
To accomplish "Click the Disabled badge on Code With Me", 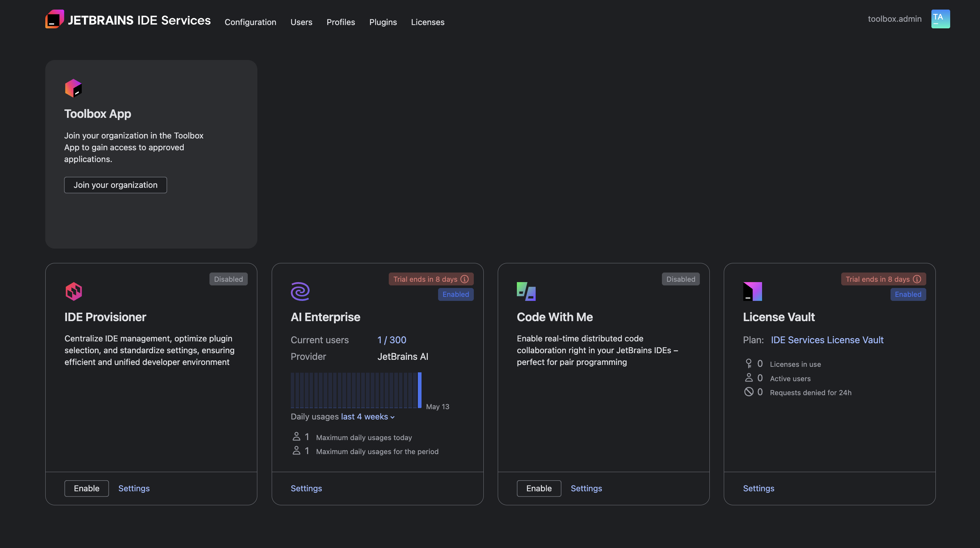I will 681,279.
